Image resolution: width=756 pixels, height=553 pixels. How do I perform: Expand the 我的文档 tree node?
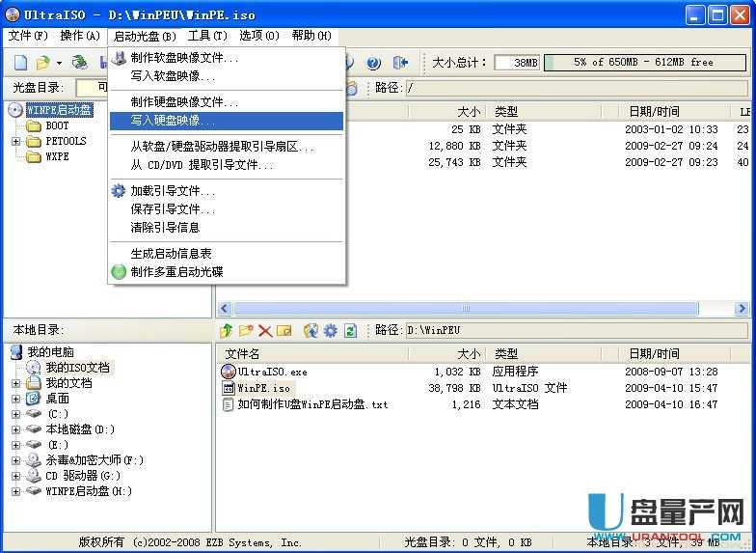[x=15, y=383]
